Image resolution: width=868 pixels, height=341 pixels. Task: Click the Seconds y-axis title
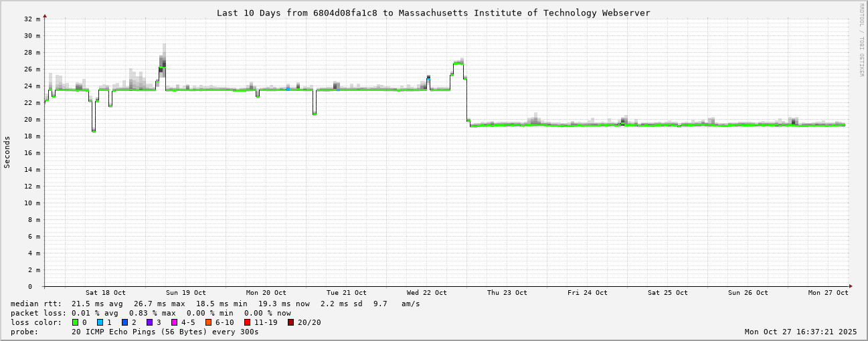pyautogui.click(x=7, y=152)
